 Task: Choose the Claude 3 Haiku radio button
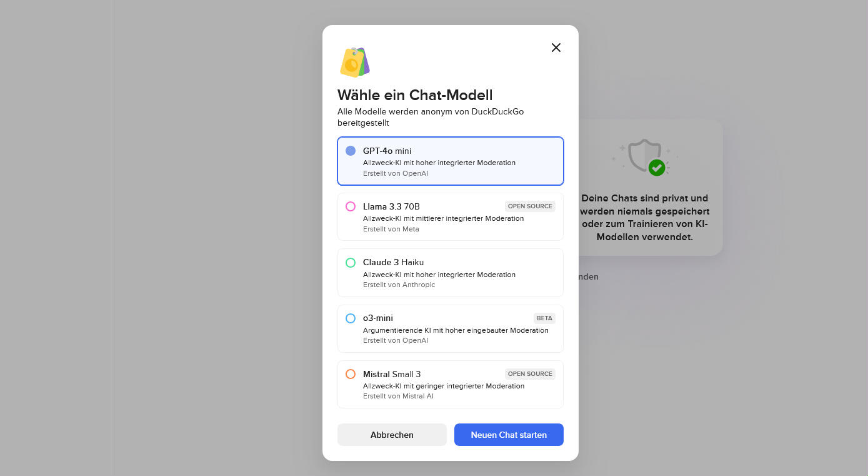[x=351, y=263]
